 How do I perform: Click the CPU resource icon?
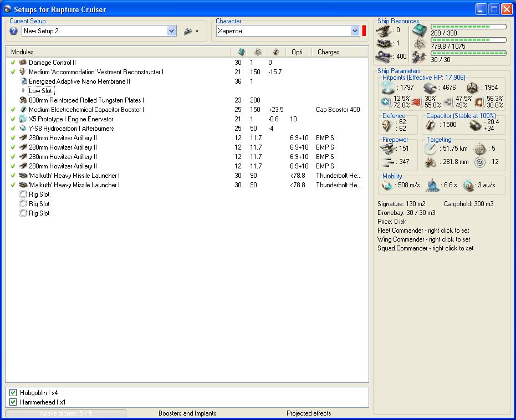420,30
